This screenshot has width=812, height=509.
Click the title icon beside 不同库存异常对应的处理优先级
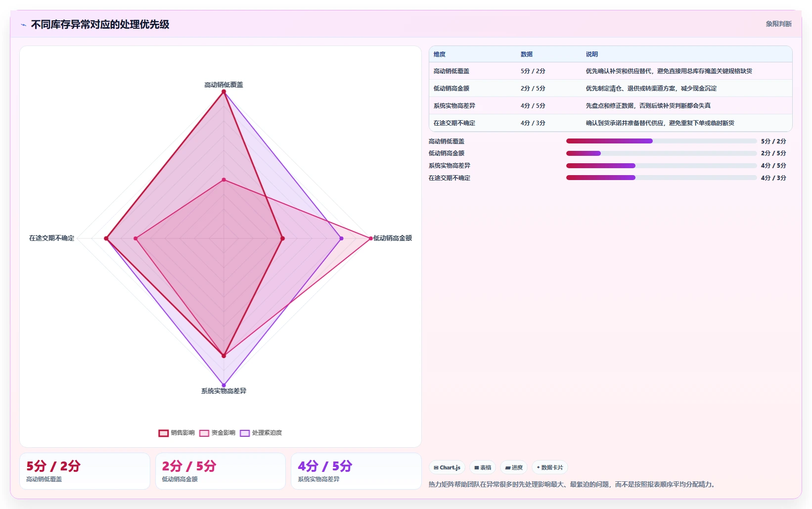pyautogui.click(x=23, y=25)
